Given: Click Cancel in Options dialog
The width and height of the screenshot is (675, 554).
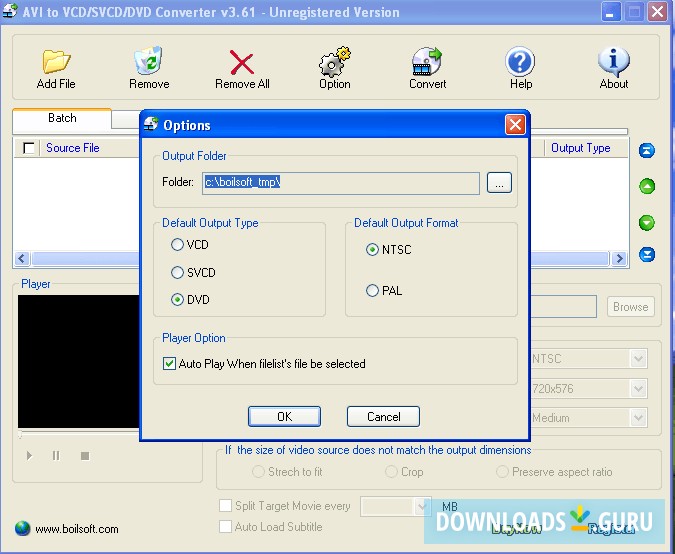Looking at the screenshot, I should point(383,417).
